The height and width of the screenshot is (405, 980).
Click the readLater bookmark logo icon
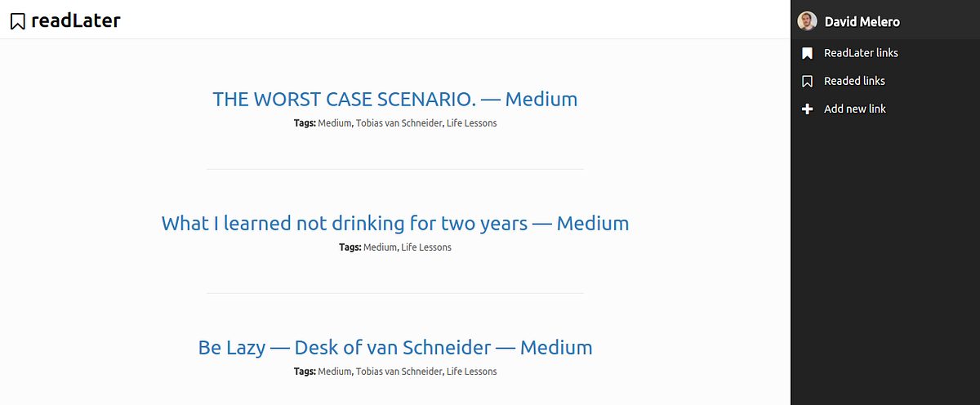click(x=17, y=21)
